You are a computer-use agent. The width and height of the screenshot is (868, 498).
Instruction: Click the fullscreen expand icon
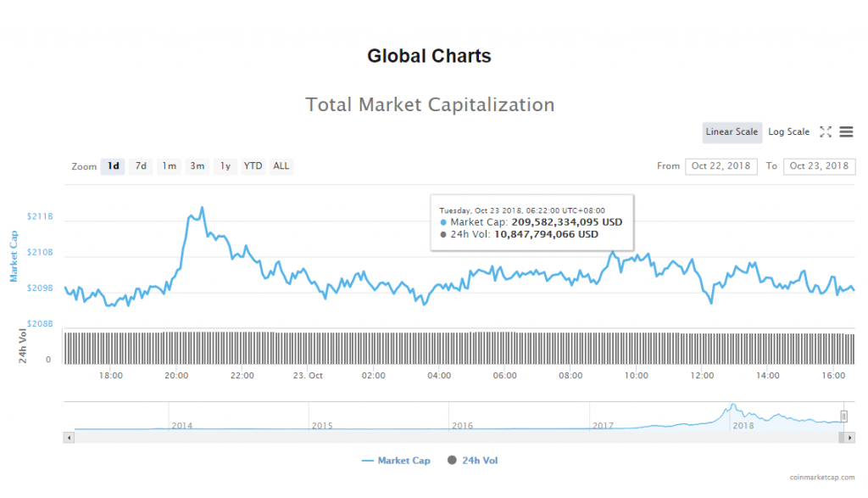tap(825, 132)
